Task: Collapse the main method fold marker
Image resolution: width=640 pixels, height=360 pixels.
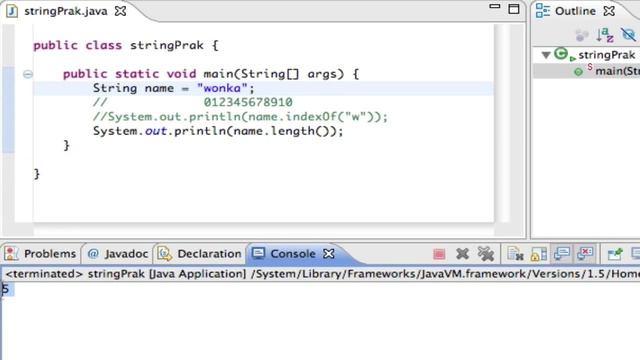Action: 27,74
